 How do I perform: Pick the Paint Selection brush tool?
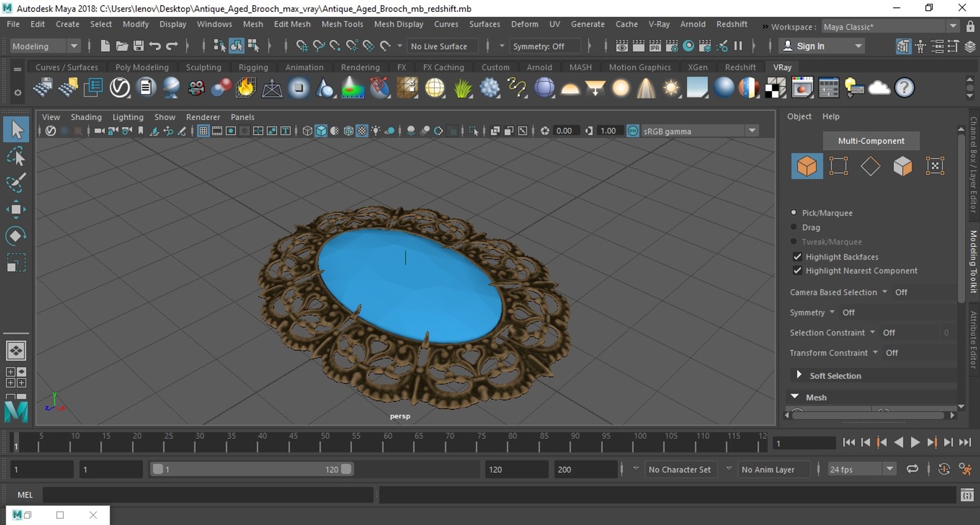point(16,183)
